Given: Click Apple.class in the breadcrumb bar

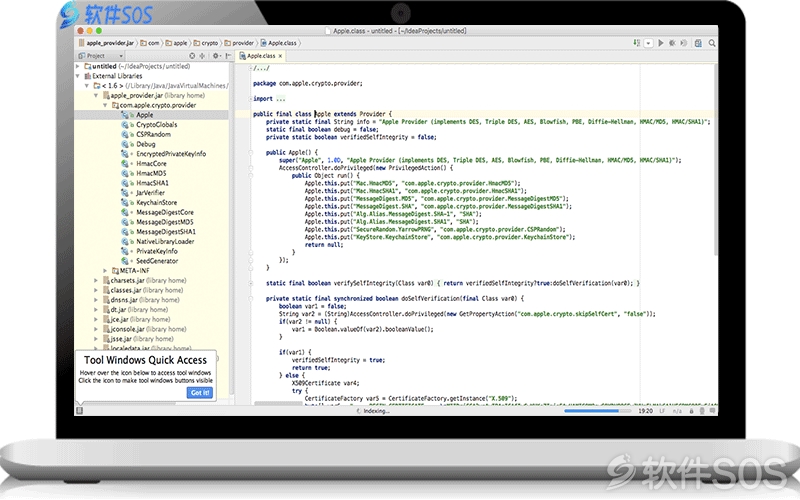Looking at the screenshot, I should pos(279,43).
